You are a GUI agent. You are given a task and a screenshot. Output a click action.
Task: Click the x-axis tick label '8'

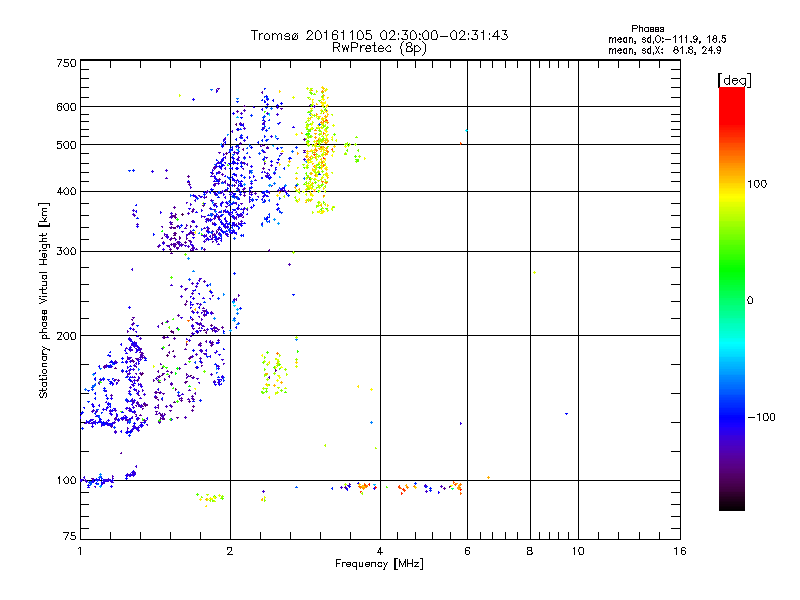pos(530,551)
